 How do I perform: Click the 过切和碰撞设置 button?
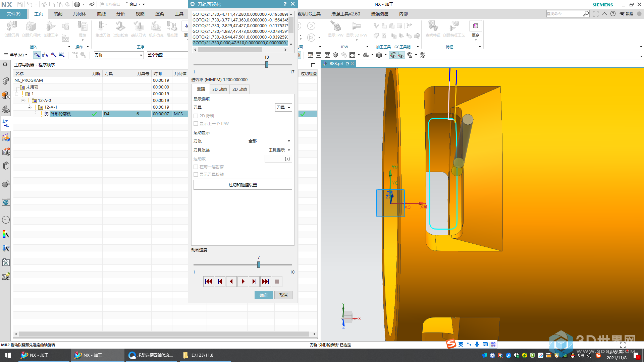(x=243, y=185)
